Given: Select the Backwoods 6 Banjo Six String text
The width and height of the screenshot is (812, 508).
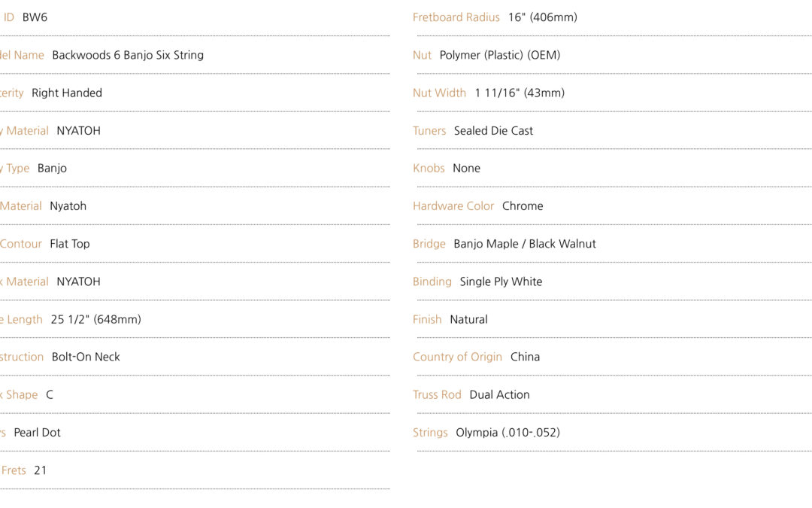Looking at the screenshot, I should tap(128, 55).
